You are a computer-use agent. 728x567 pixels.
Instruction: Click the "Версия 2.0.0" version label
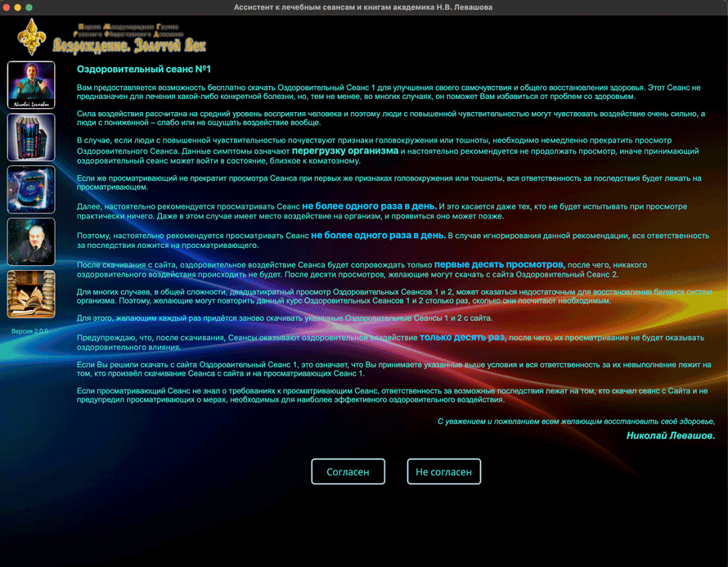click(x=30, y=331)
